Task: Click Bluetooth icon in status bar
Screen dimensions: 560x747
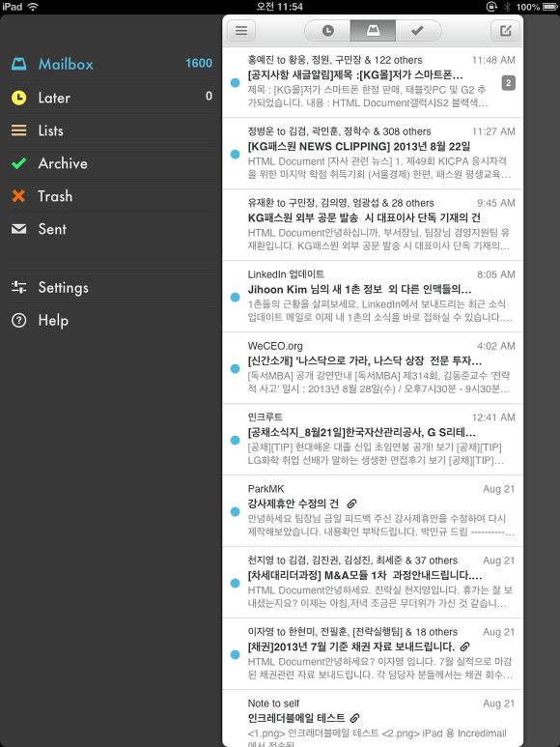Action: [507, 7]
